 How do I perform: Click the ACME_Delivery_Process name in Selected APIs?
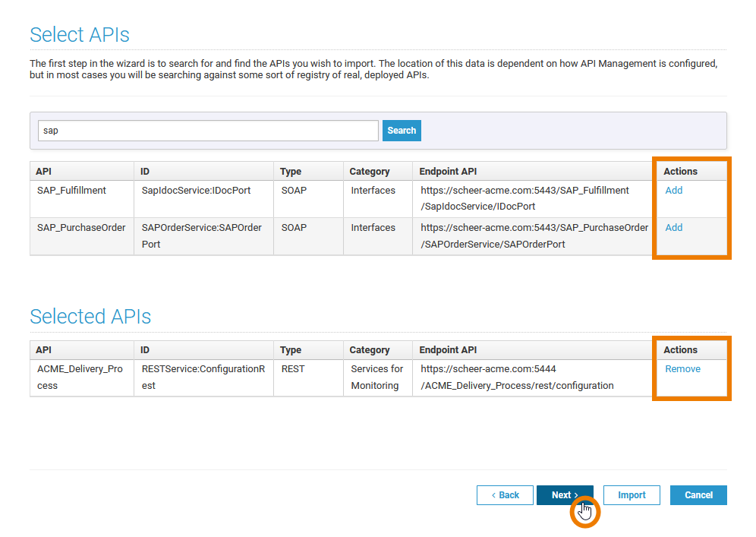tap(79, 377)
